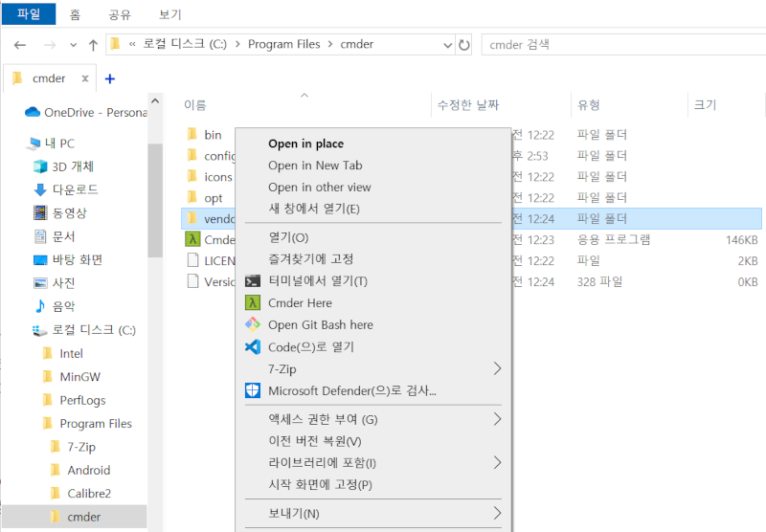766x532 pixels.
Task: Select the Android folder in tree
Action: pos(80,470)
